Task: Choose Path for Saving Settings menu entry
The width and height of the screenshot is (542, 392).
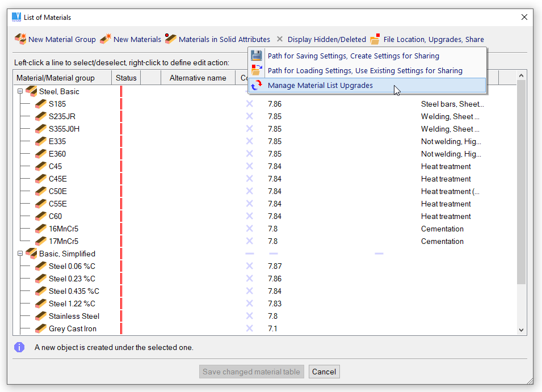Action: 353,56
